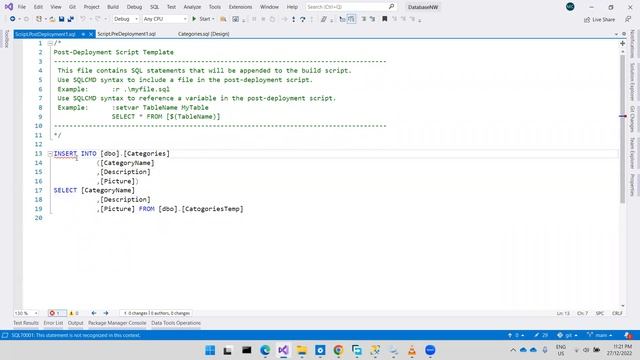Click the Undo toolbar icon
Screen dimensions: 640x360
click(x=83, y=19)
